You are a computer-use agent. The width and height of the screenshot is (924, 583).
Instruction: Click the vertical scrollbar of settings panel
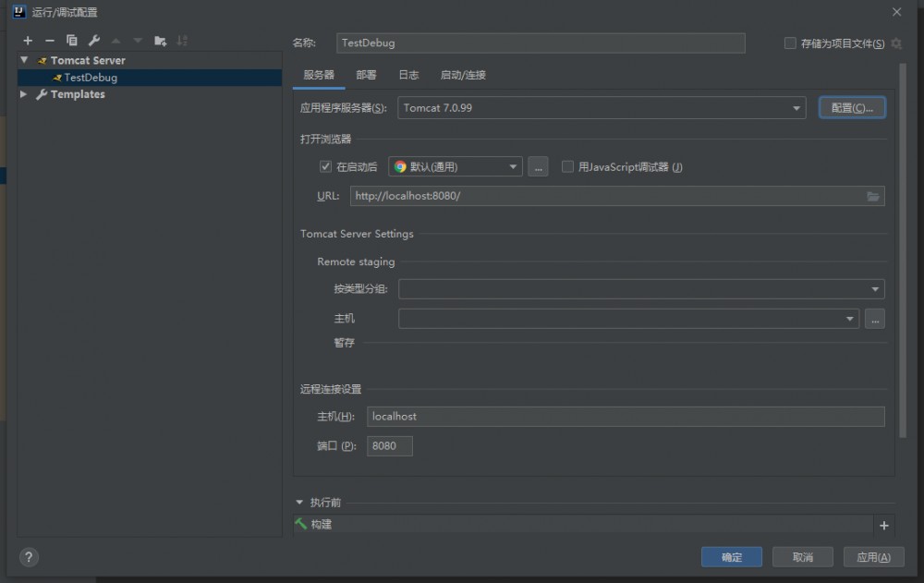pyautogui.click(x=902, y=250)
